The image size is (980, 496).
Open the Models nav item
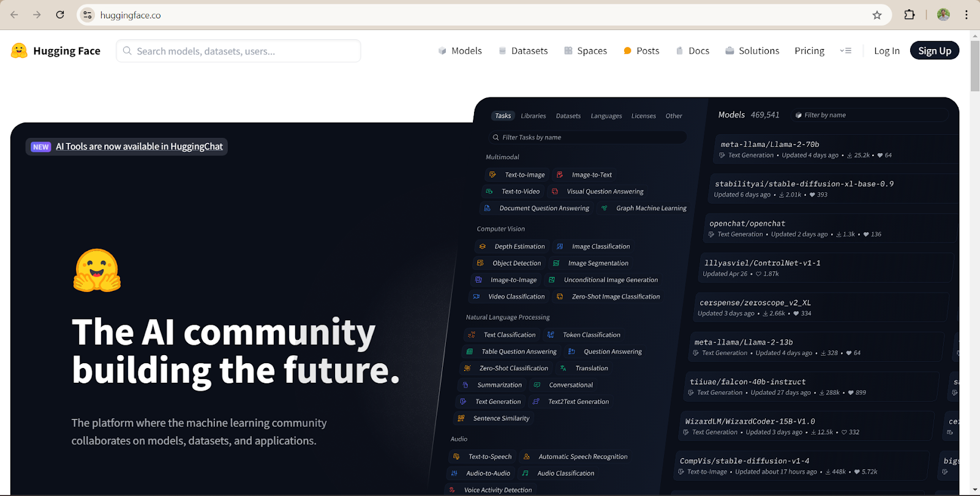click(460, 51)
